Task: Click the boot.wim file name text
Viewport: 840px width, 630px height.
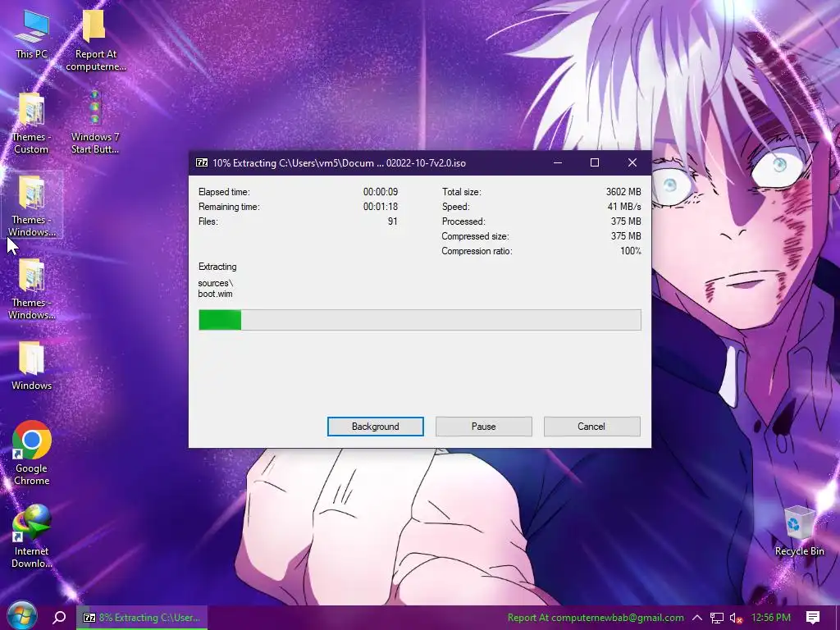Action: click(x=216, y=294)
